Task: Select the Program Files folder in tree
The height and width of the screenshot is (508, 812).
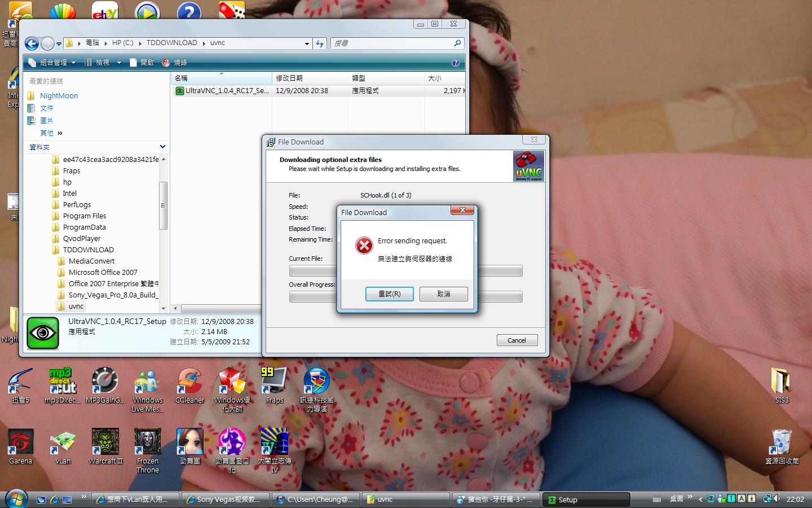Action: coord(84,216)
